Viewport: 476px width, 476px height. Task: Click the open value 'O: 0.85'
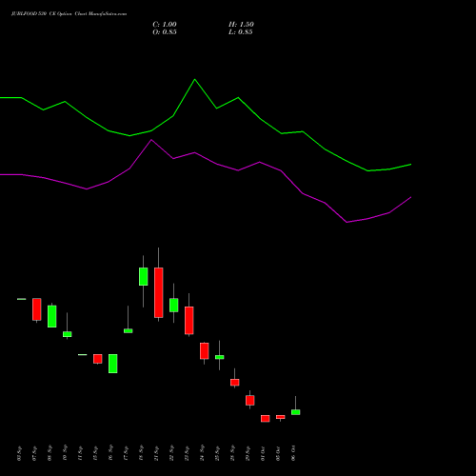point(165,32)
